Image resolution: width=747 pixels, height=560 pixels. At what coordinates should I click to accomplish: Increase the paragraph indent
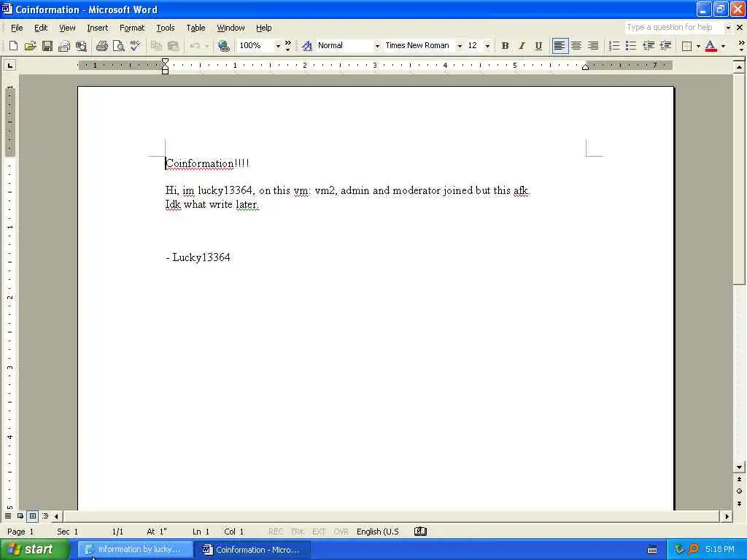coord(665,46)
